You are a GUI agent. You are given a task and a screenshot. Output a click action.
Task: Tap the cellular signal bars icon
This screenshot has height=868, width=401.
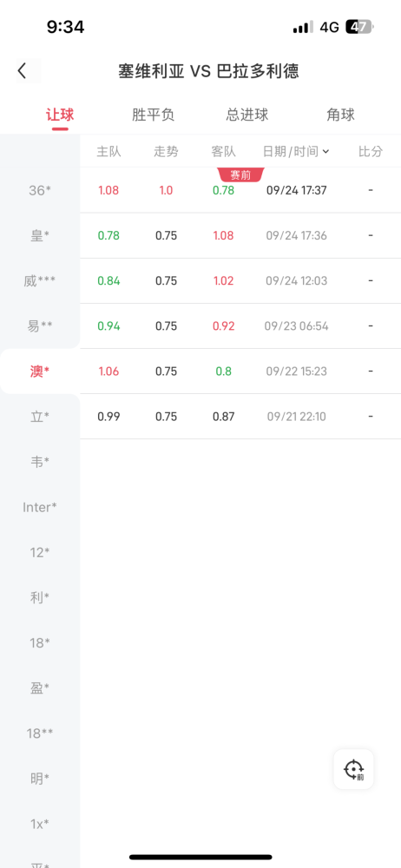point(303,27)
